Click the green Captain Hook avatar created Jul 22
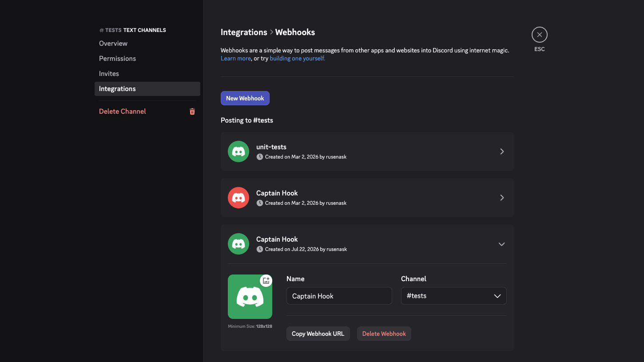Image resolution: width=644 pixels, height=362 pixels. click(239, 244)
